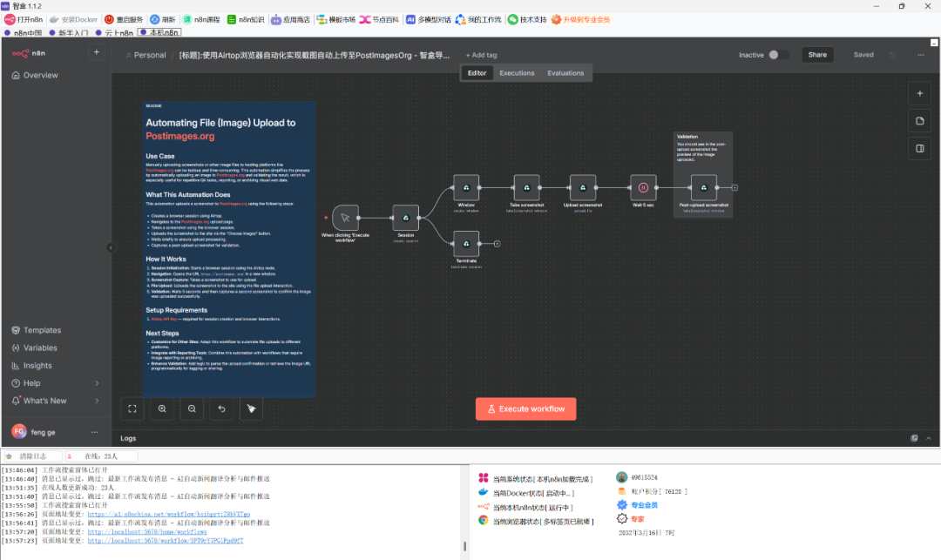Toggle the Inactive workflow switch
This screenshot has width=941, height=560.
pyautogui.click(x=778, y=55)
